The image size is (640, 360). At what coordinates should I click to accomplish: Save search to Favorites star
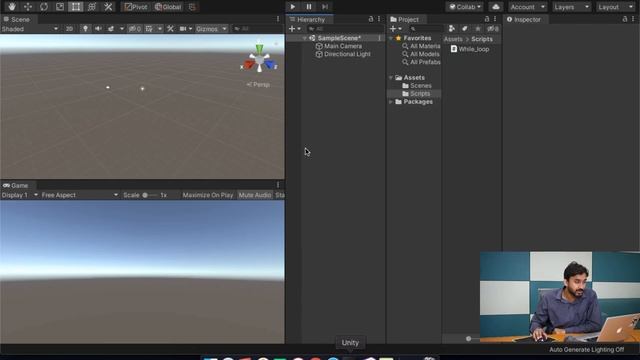coord(478,29)
